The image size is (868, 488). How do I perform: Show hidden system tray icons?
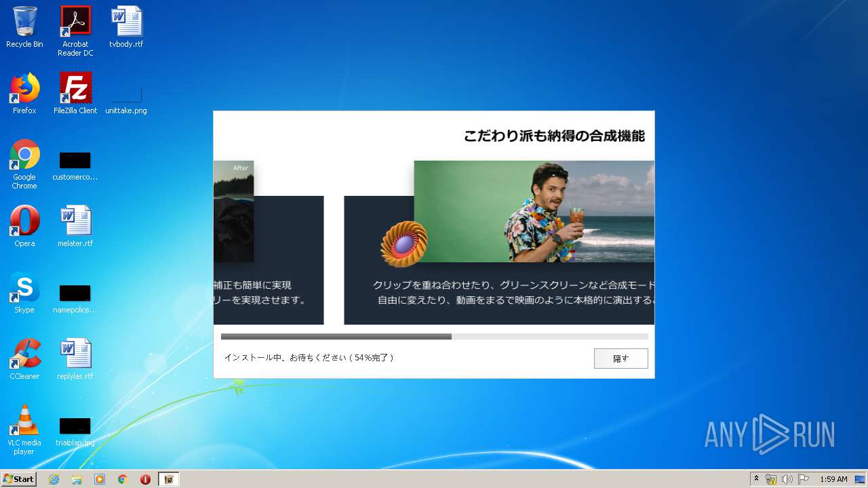756,479
